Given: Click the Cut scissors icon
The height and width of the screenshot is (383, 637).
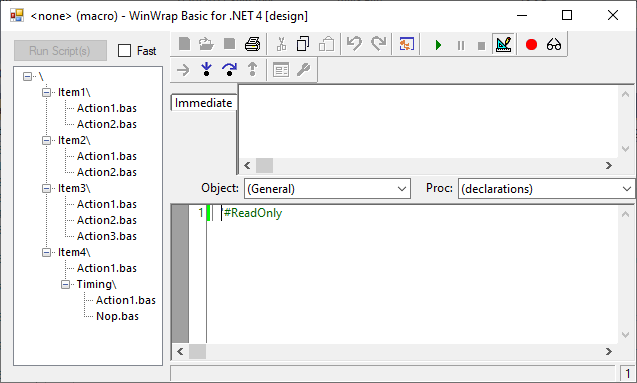Looking at the screenshot, I should coord(281,44).
